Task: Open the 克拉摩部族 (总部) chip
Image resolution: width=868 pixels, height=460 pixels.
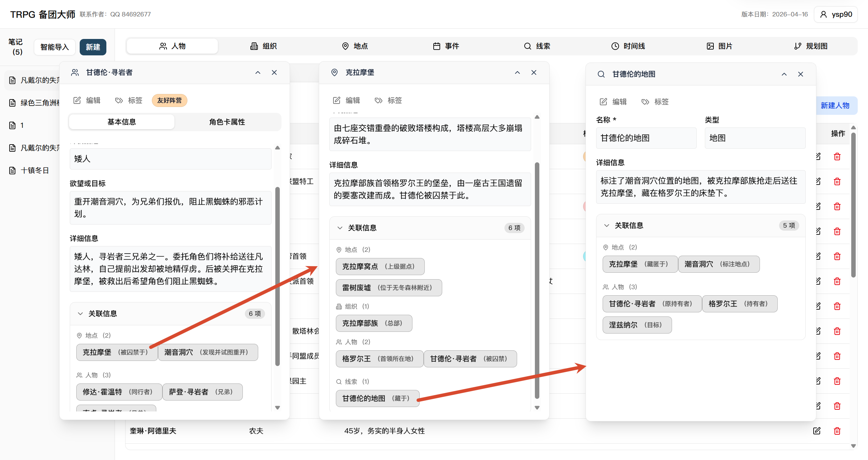Action: point(374,323)
